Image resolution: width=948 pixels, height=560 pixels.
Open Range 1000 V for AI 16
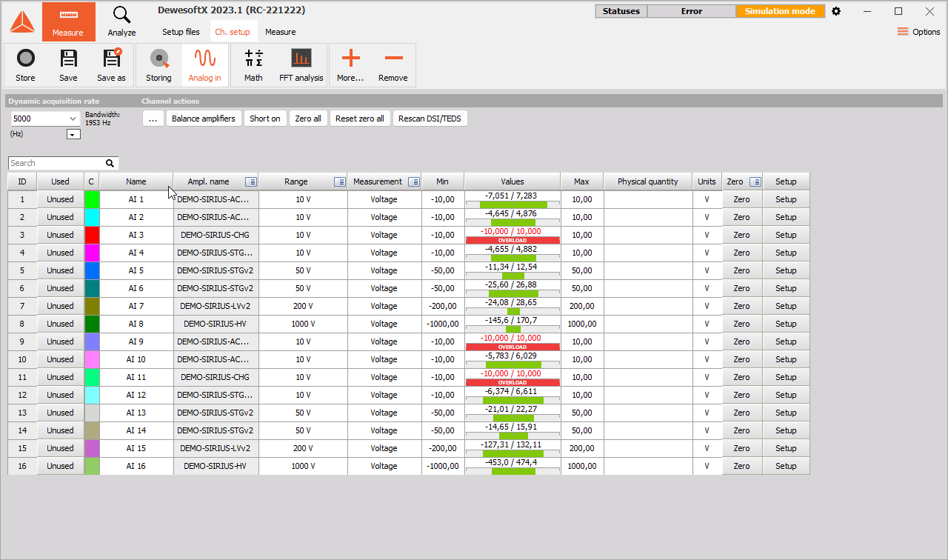(303, 466)
